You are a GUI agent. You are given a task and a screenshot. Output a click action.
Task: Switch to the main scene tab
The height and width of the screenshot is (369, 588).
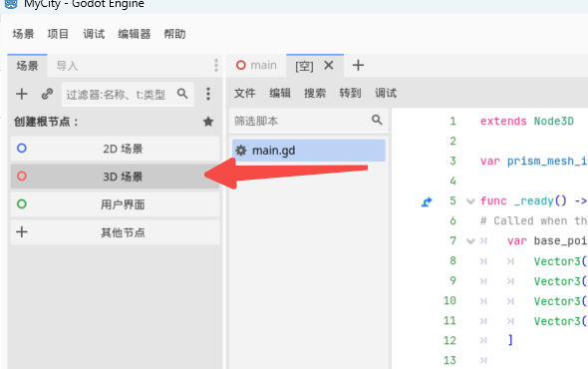[x=256, y=65]
